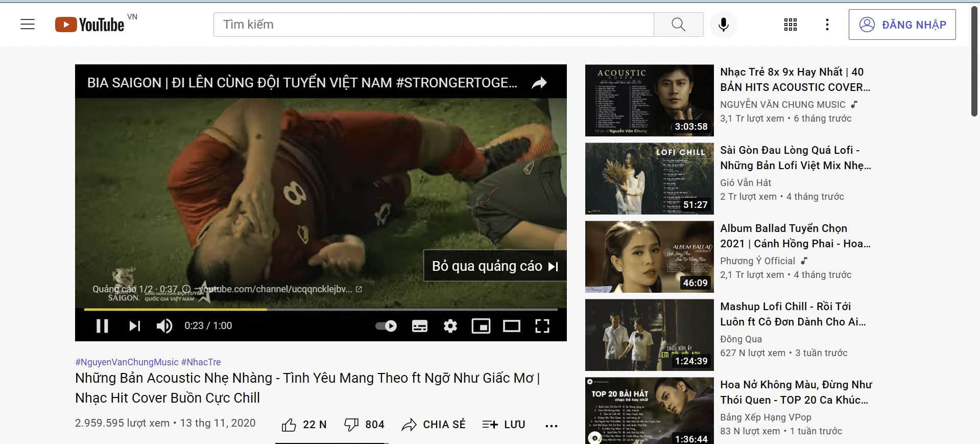Click the CHIA SẺ share button
This screenshot has height=444, width=980.
434,425
